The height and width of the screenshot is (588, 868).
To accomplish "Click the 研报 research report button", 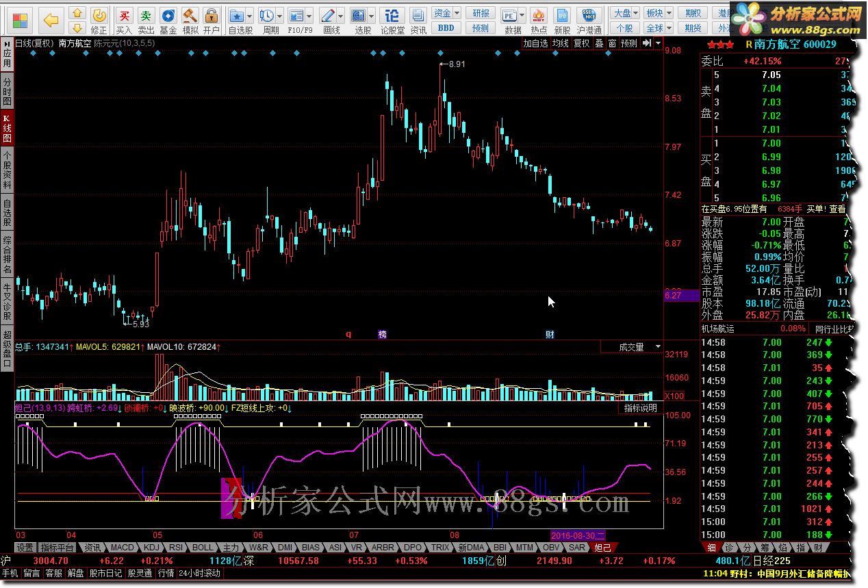I will coord(481,13).
